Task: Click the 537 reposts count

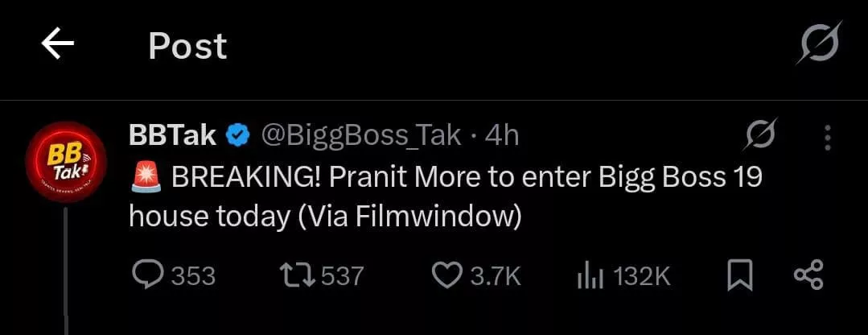Action: (342, 277)
